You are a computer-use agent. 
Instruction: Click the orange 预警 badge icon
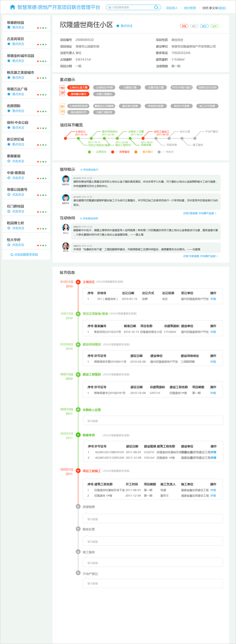pos(184,26)
